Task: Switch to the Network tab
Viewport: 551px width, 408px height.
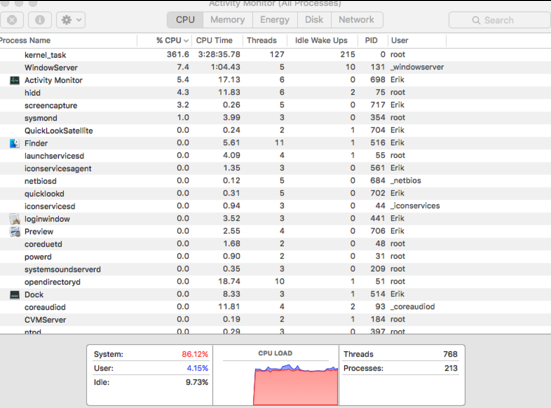Action: coord(356,20)
